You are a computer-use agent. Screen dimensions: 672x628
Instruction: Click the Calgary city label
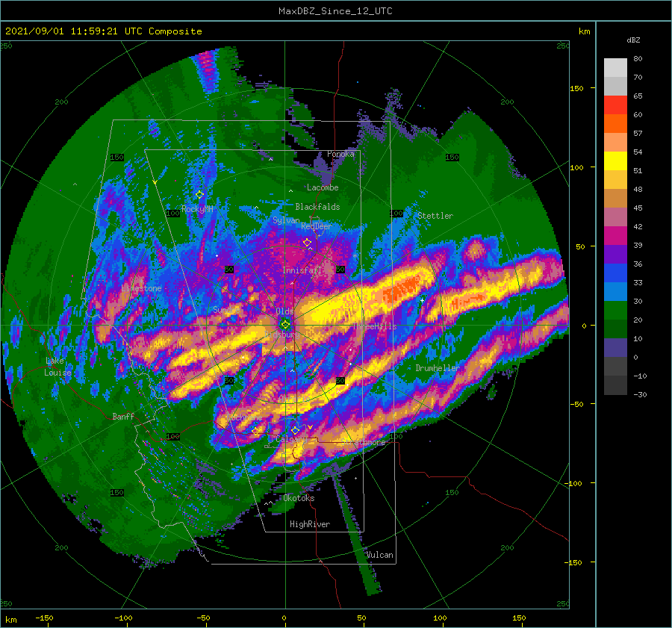tap(291, 439)
